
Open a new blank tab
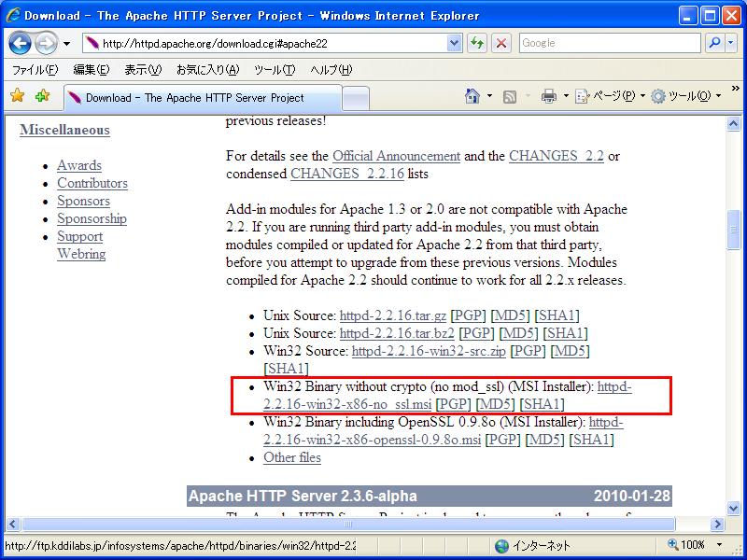pyautogui.click(x=356, y=98)
